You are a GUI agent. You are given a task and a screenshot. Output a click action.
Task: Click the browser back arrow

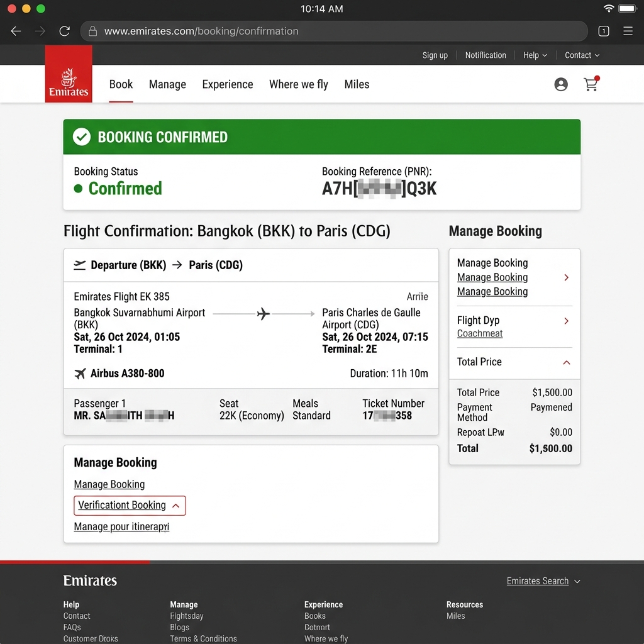(x=16, y=31)
